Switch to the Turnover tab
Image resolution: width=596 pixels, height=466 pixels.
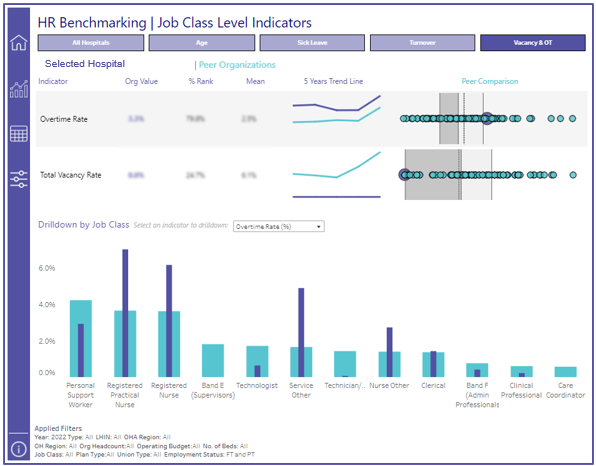(x=422, y=43)
